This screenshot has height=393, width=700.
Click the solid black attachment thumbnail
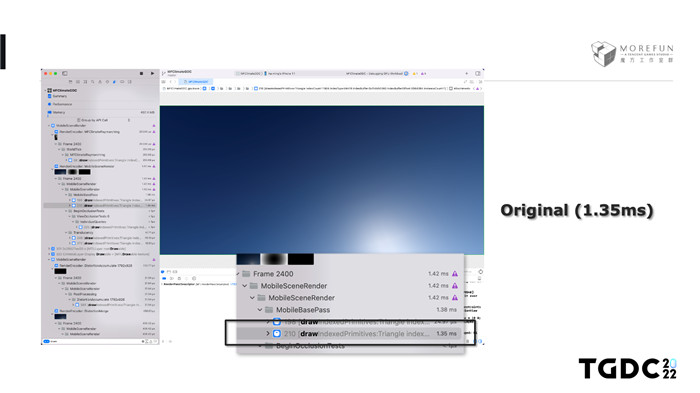pyautogui.click(x=301, y=259)
